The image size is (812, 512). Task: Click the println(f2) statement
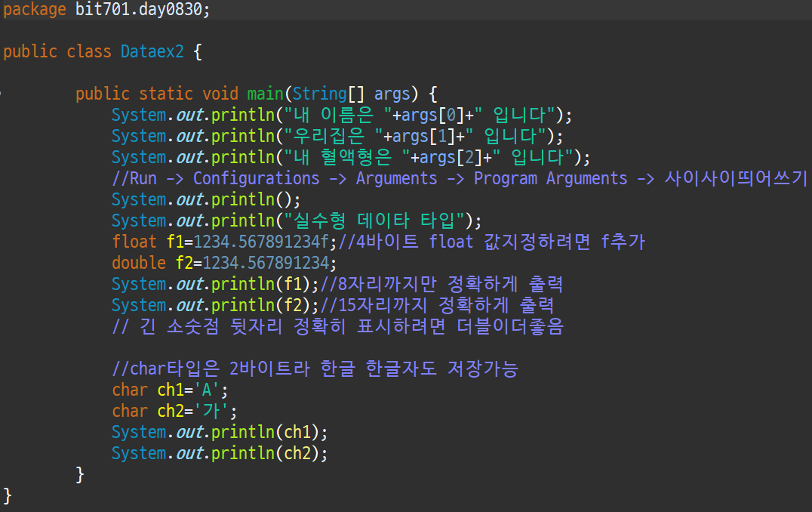coord(215,306)
